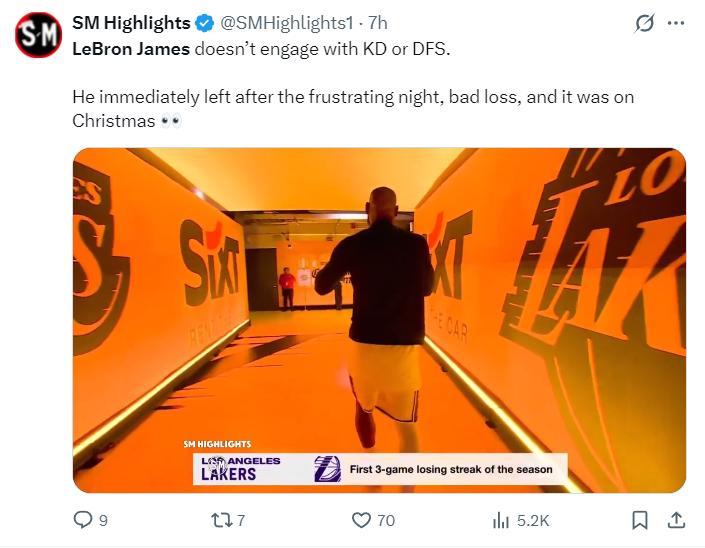Click the reply speech bubble icon
705x548 pixels.
pos(83,520)
